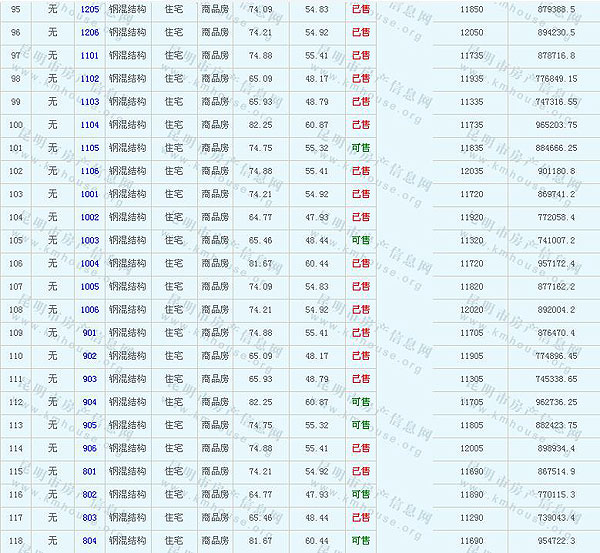Open room number 1205 link
The width and height of the screenshot is (600, 553).
pyautogui.click(x=89, y=9)
